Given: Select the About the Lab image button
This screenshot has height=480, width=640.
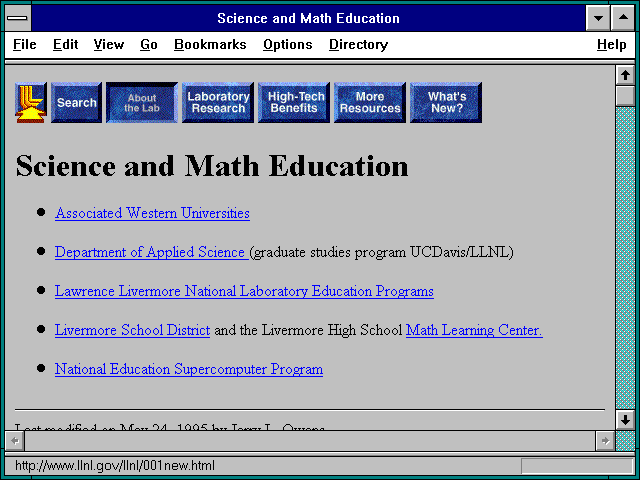Looking at the screenshot, I should click(x=142, y=102).
